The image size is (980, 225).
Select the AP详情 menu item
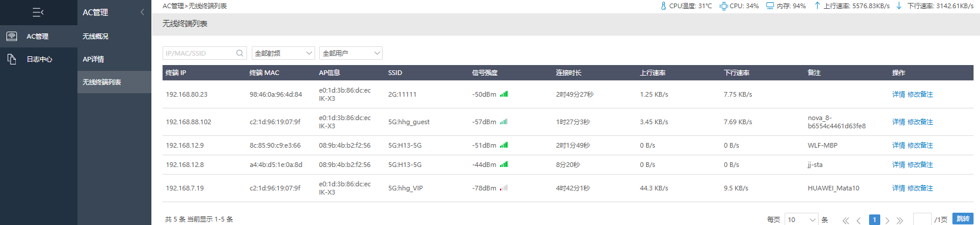(93, 59)
